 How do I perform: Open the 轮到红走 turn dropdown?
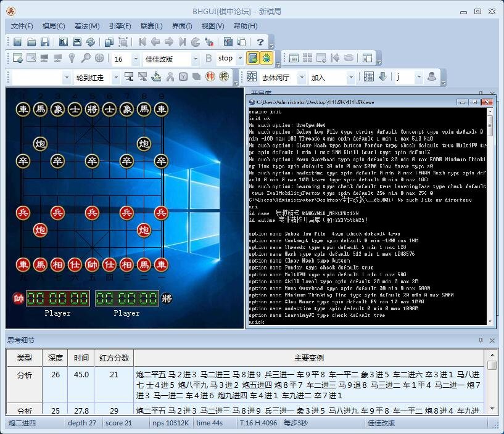(x=116, y=78)
